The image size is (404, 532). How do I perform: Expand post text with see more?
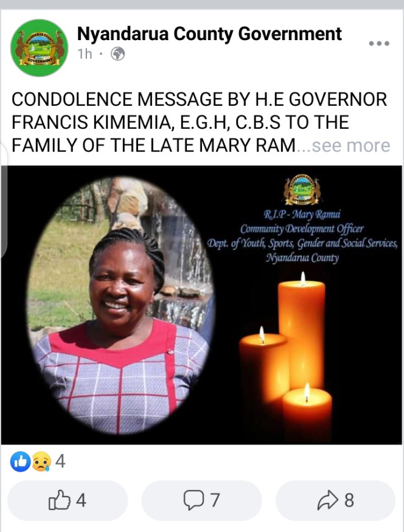coord(351,145)
